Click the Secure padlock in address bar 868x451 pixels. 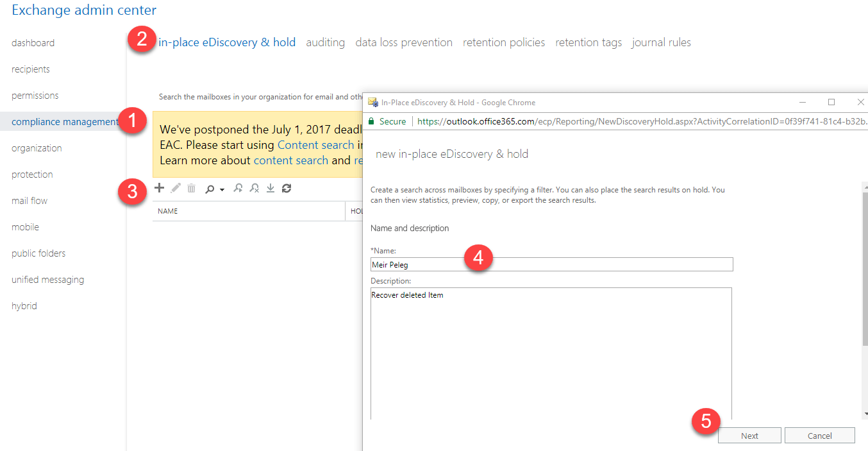pyautogui.click(x=371, y=121)
